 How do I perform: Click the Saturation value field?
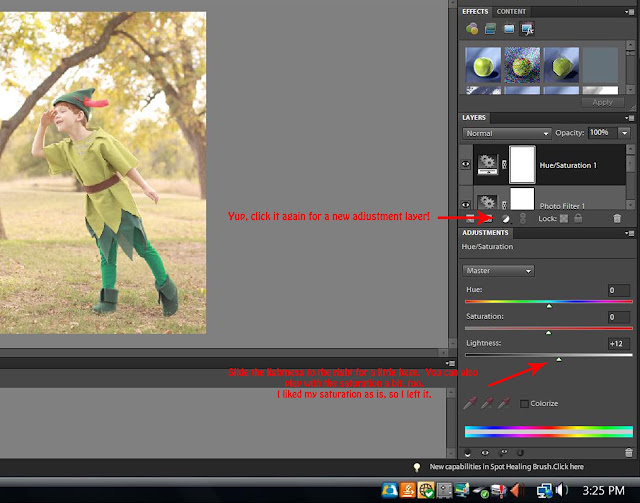[x=619, y=317]
